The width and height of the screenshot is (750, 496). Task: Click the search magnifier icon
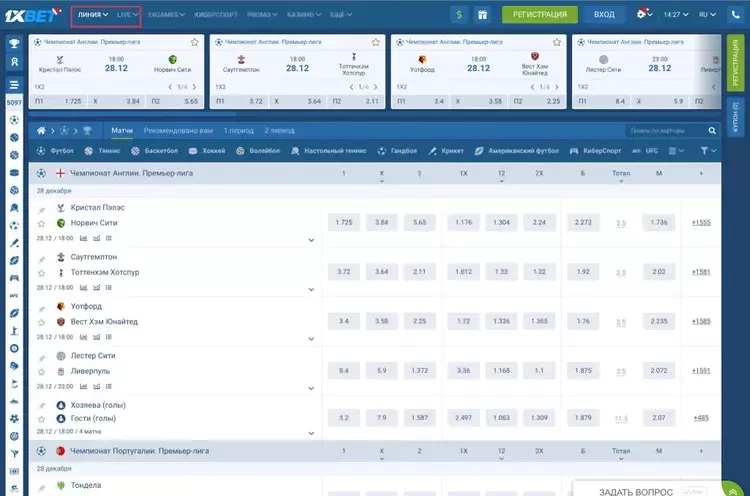[712, 131]
